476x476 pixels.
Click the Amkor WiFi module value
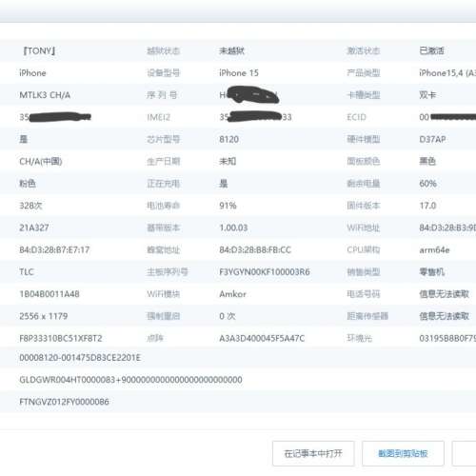click(x=232, y=294)
